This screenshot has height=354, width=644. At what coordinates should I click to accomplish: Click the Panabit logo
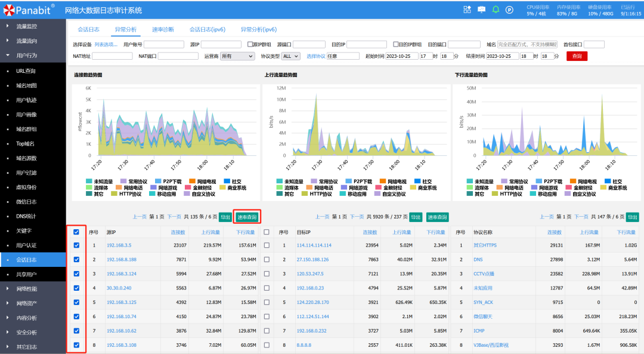(29, 10)
